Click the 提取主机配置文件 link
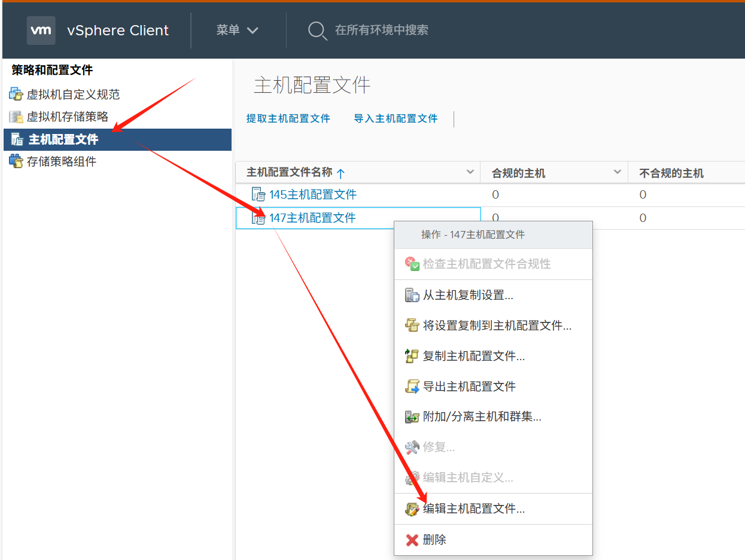745x560 pixels. click(x=288, y=118)
